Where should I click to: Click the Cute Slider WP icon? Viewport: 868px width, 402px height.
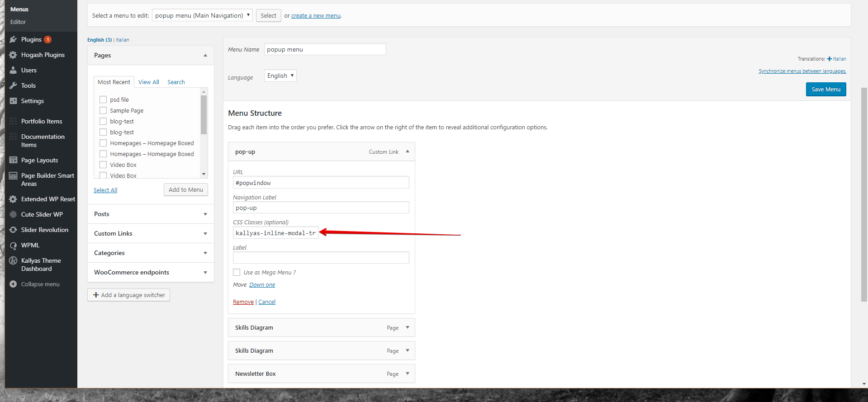(x=13, y=214)
